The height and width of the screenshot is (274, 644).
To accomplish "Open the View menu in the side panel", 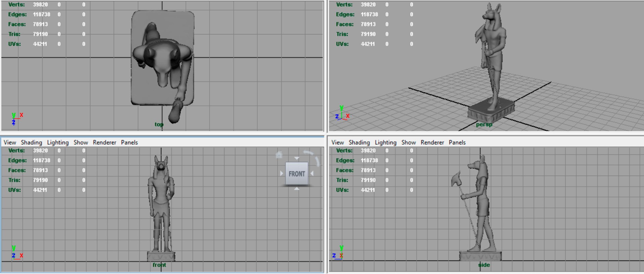I will click(x=338, y=143).
